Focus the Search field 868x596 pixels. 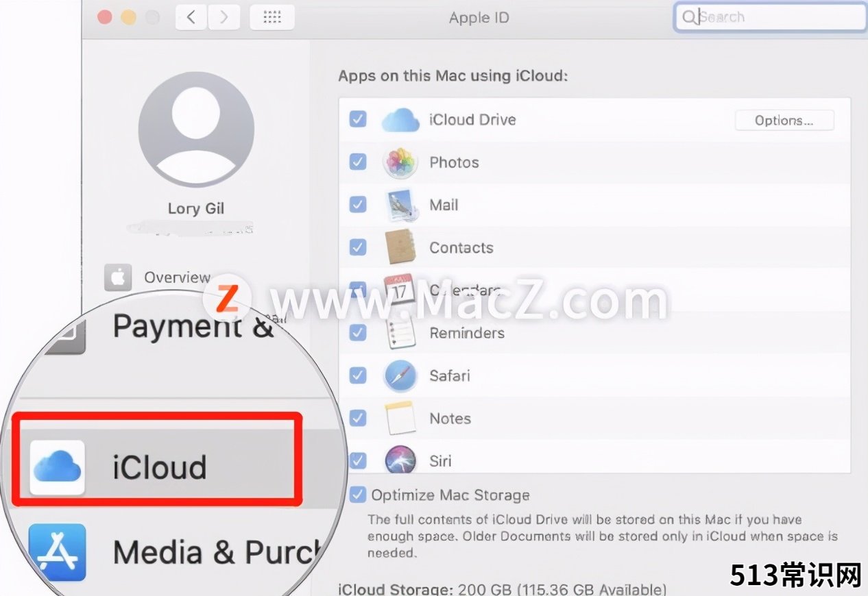[770, 17]
